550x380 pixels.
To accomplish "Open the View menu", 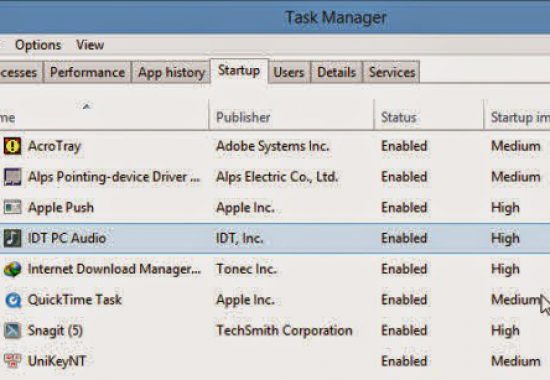I will 90,45.
